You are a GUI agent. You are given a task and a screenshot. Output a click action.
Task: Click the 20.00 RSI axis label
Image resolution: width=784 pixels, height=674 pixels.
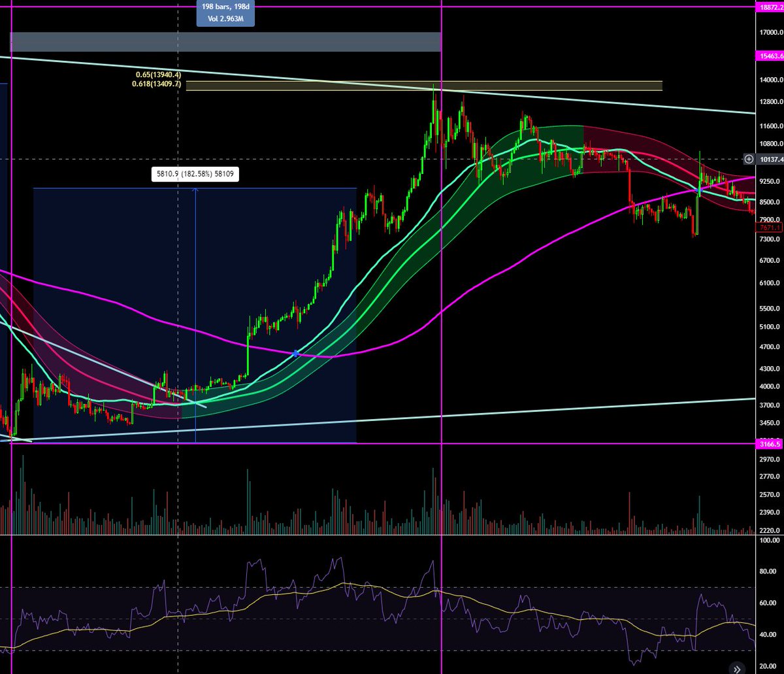pyautogui.click(x=769, y=665)
